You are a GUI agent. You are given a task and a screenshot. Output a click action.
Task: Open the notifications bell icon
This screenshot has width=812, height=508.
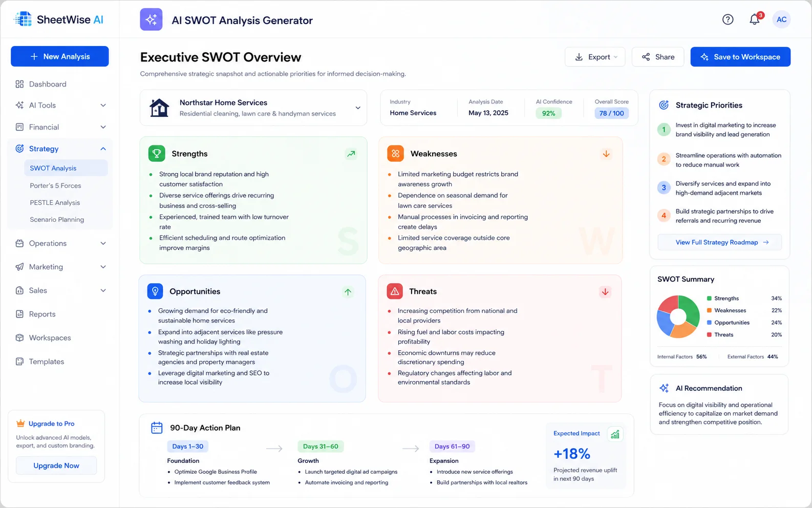coord(754,19)
